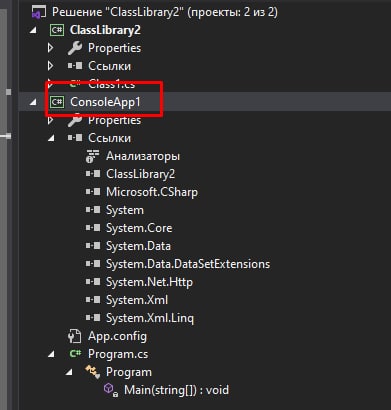Select the System reference entry
Screen dimensions: 391x410
click(125, 210)
